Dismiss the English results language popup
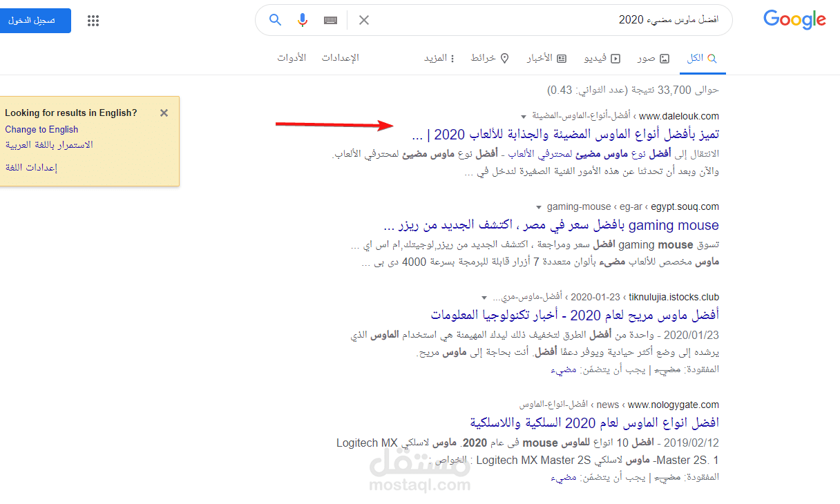The height and width of the screenshot is (504, 840). (x=164, y=113)
